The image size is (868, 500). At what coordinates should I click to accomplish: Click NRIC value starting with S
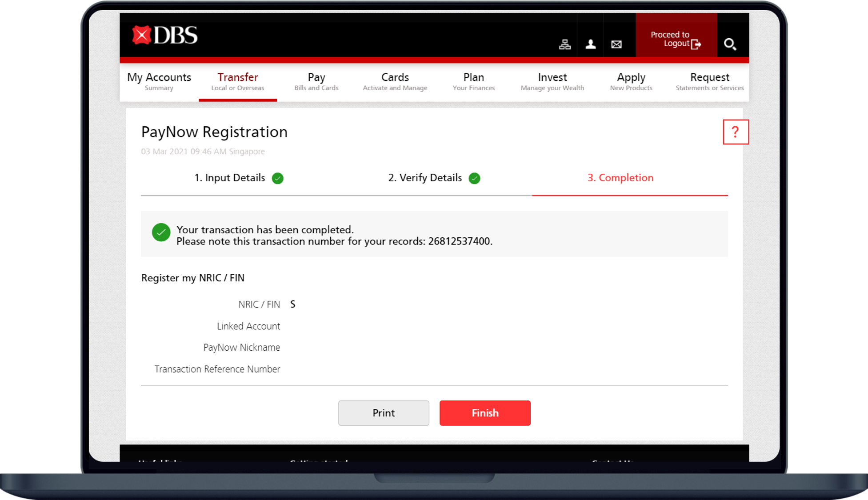click(293, 304)
